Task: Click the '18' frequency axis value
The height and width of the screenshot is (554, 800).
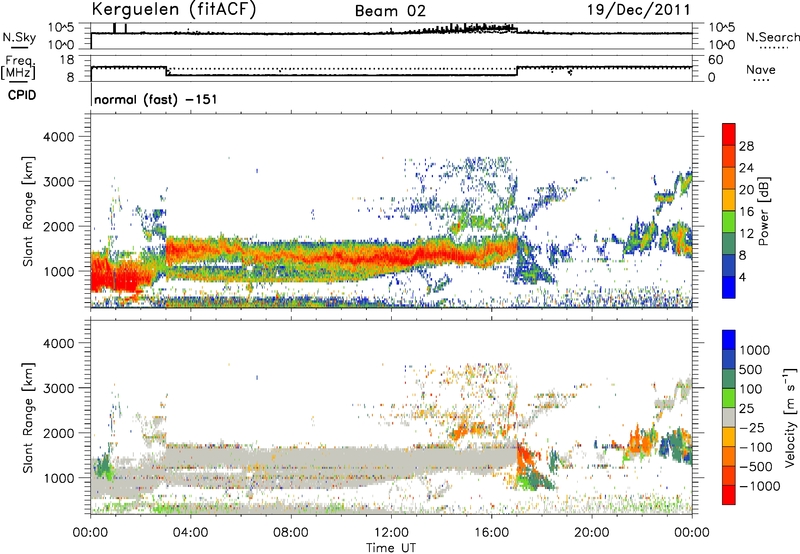Action: click(67, 60)
